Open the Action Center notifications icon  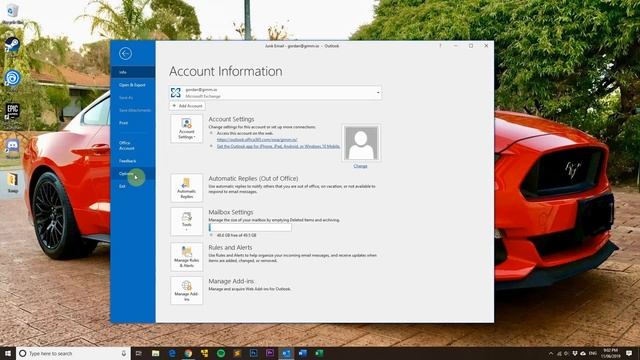[629, 353]
